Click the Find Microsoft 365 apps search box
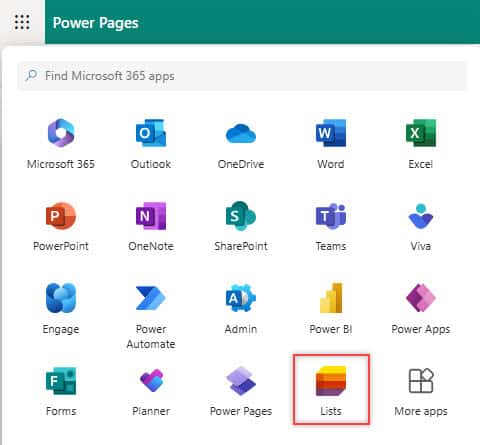The width and height of the screenshot is (480, 445). pos(242,76)
